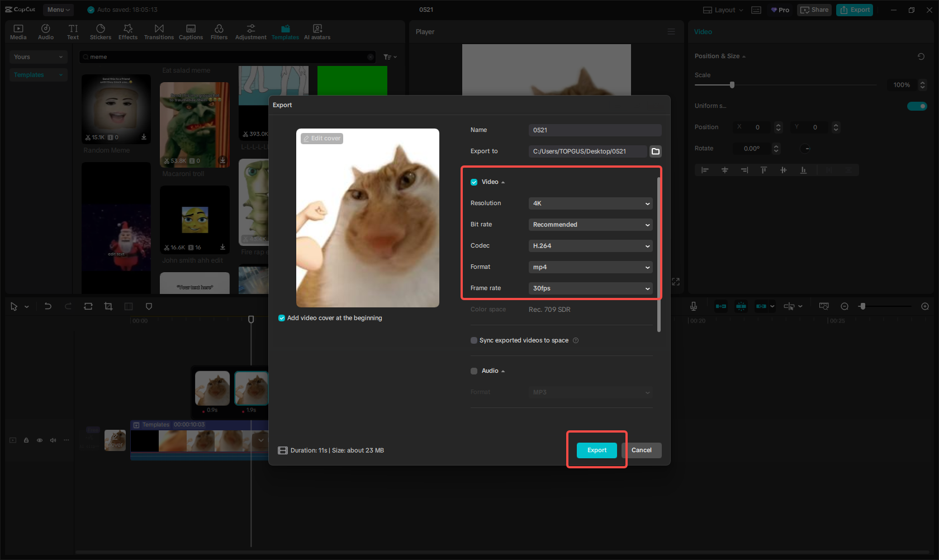Open the Frame rate dropdown showing 30fps
The height and width of the screenshot is (560, 939).
click(x=590, y=288)
